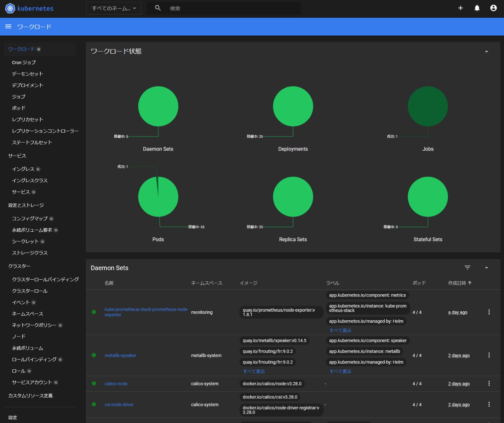Open the hamburger navigation menu

8,27
